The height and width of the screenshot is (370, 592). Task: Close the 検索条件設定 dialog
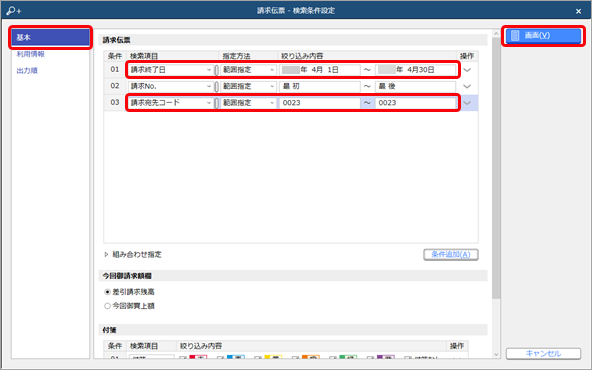pyautogui.click(x=578, y=11)
